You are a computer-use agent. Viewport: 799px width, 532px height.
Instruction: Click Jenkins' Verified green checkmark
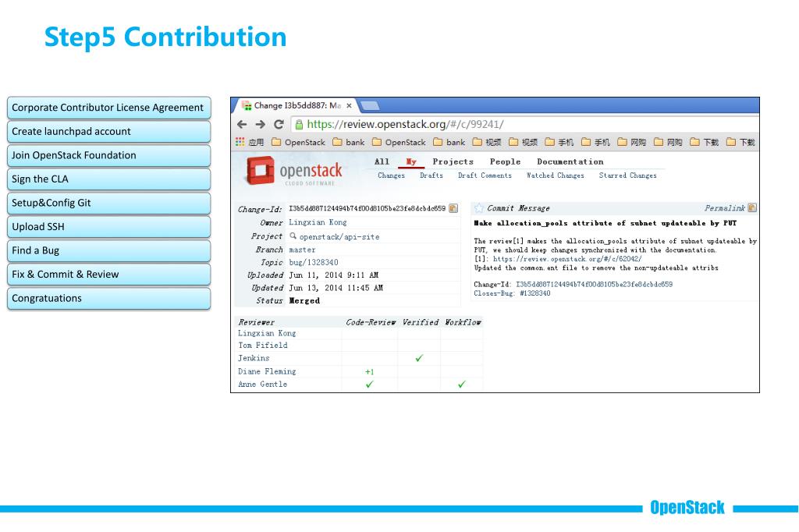(x=419, y=358)
